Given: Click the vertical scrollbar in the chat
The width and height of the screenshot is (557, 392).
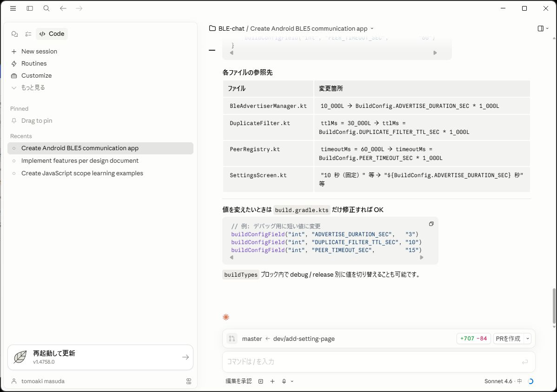Looking at the screenshot, I should [554, 306].
